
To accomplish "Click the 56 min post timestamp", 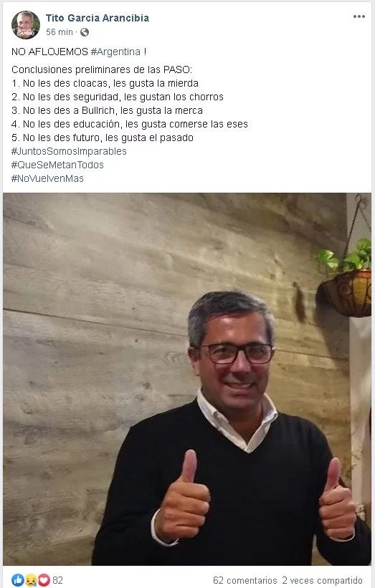I will pyautogui.click(x=60, y=32).
